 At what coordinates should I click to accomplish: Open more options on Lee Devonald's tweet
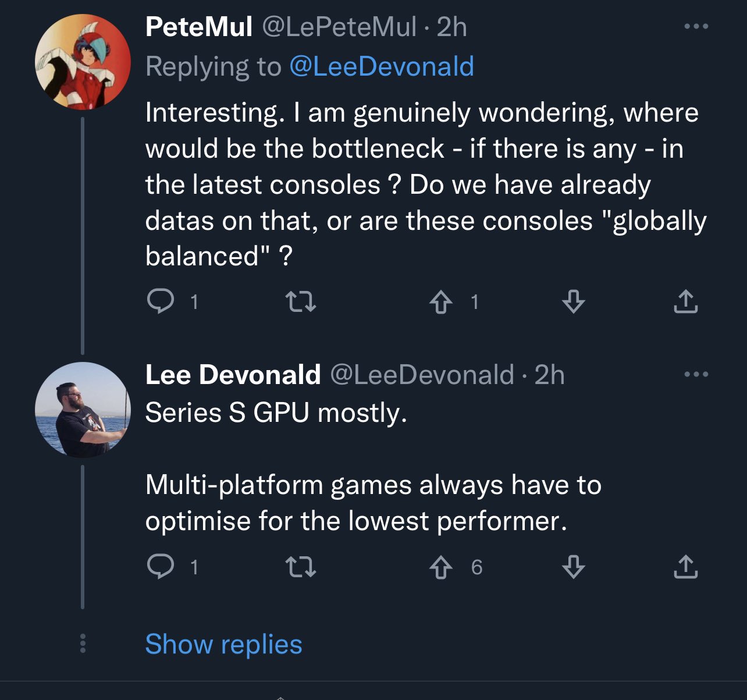(696, 374)
